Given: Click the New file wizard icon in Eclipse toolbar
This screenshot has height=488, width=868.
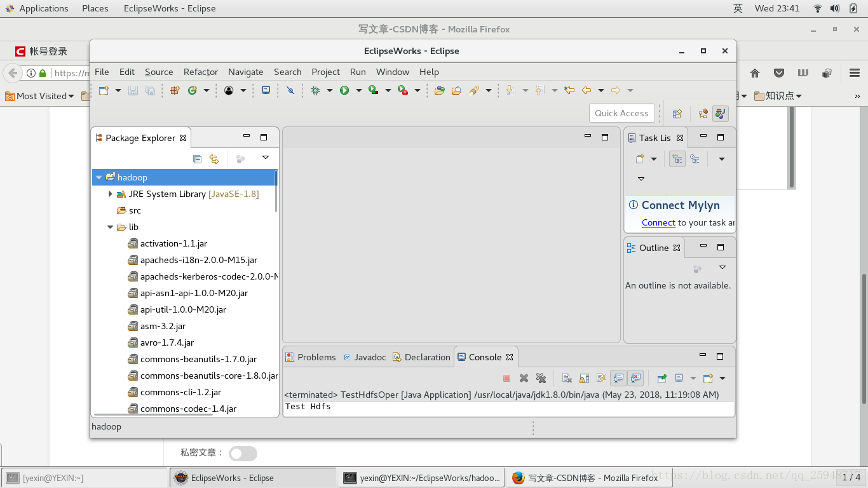Looking at the screenshot, I should coord(104,90).
